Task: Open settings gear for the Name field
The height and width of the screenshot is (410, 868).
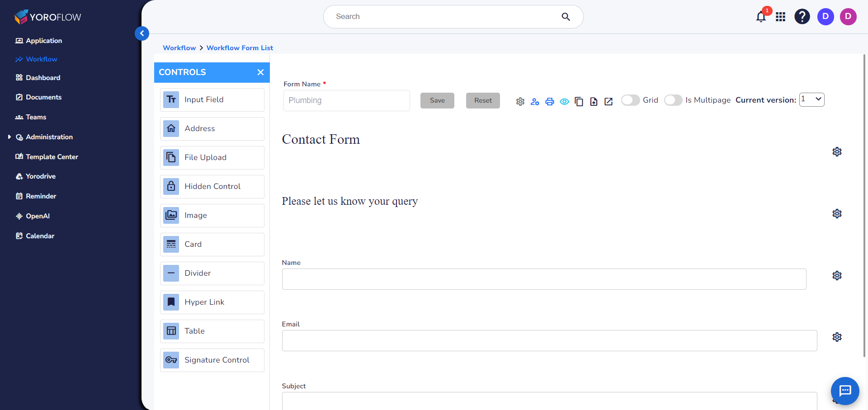Action: 837,275
